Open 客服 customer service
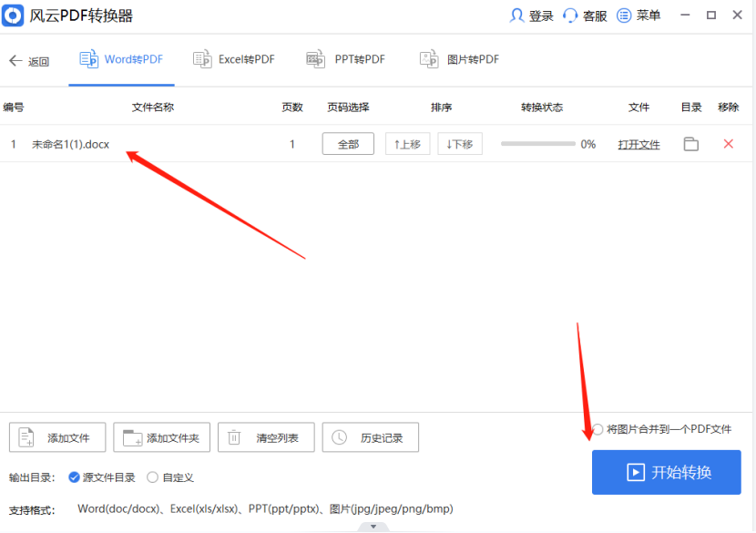Screen dimensions: 756x533 point(586,15)
